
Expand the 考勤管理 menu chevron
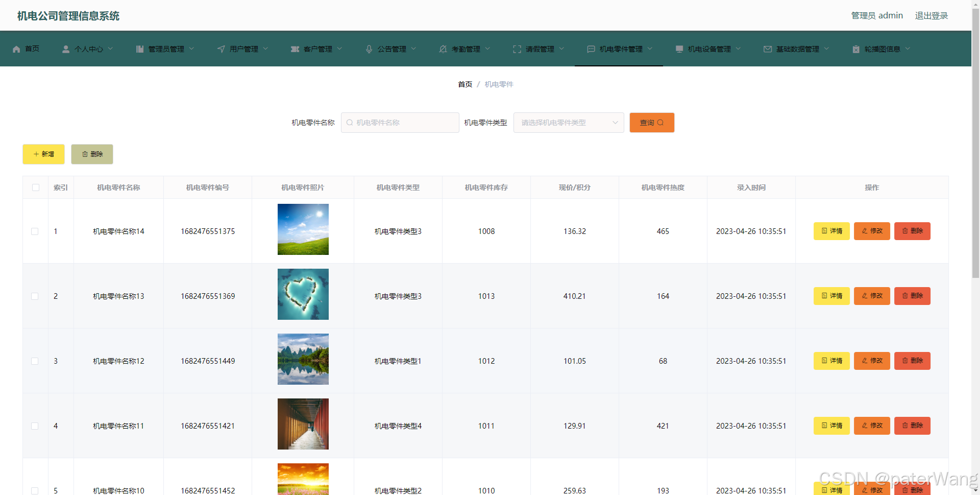(487, 49)
